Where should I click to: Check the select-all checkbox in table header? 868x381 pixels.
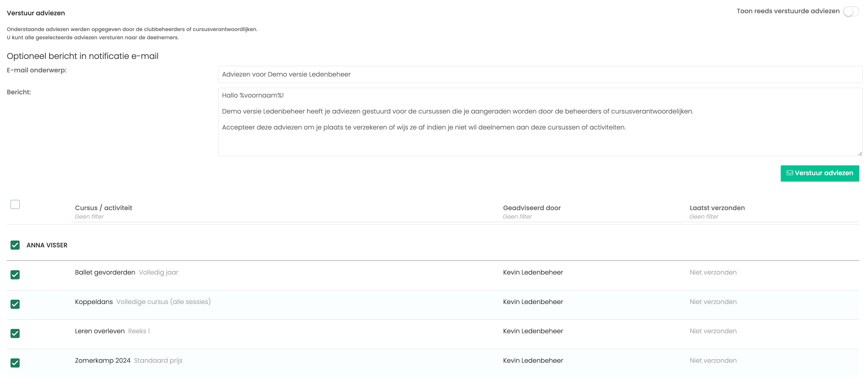point(15,204)
